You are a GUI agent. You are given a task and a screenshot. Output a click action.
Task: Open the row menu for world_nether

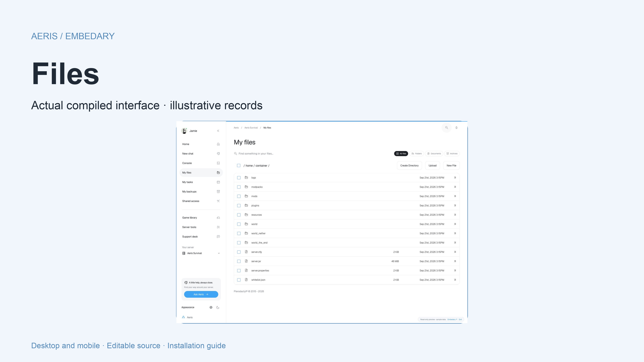pyautogui.click(x=455, y=233)
